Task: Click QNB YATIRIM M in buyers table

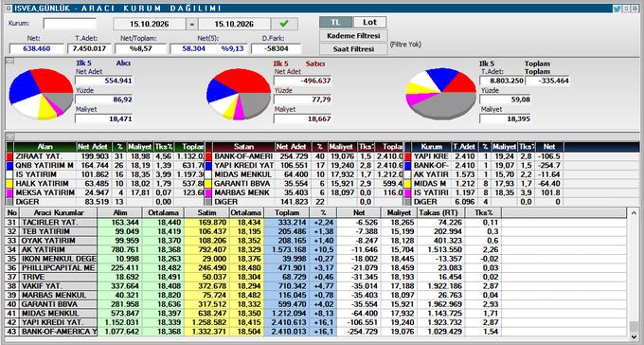Action: 45,166
